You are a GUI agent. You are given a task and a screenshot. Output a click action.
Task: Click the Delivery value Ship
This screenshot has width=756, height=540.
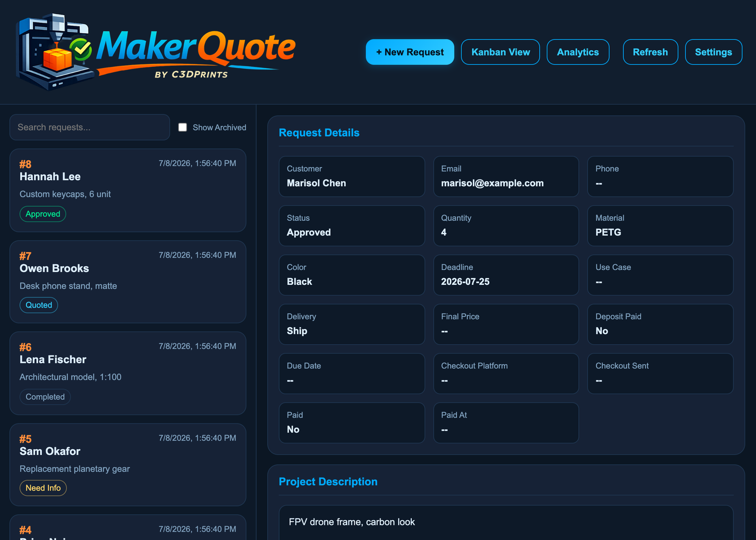tap(297, 331)
